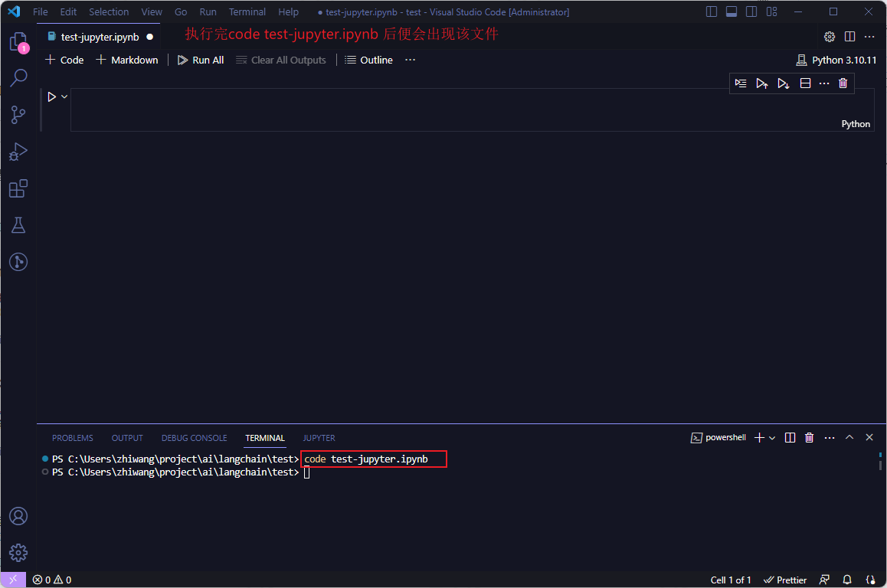887x588 pixels.
Task: Click Run by Line cell toolbar icon
Action: [x=741, y=83]
